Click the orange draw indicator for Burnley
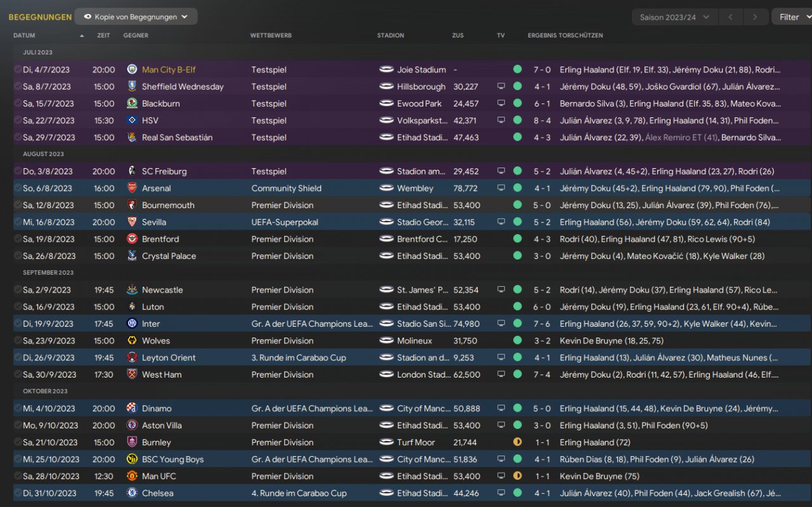Screen dimensions: 812x507 (518, 442)
